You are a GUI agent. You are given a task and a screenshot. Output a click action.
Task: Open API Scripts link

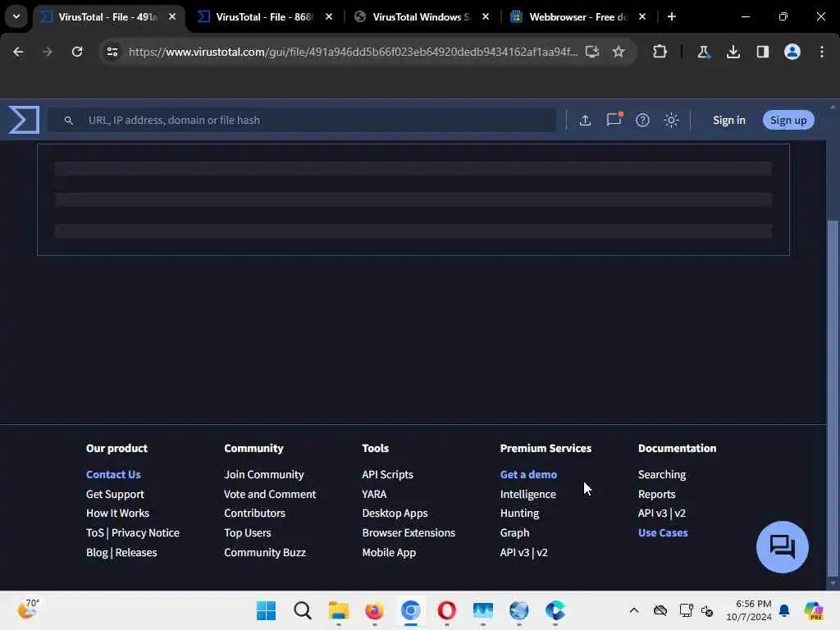[x=387, y=474]
